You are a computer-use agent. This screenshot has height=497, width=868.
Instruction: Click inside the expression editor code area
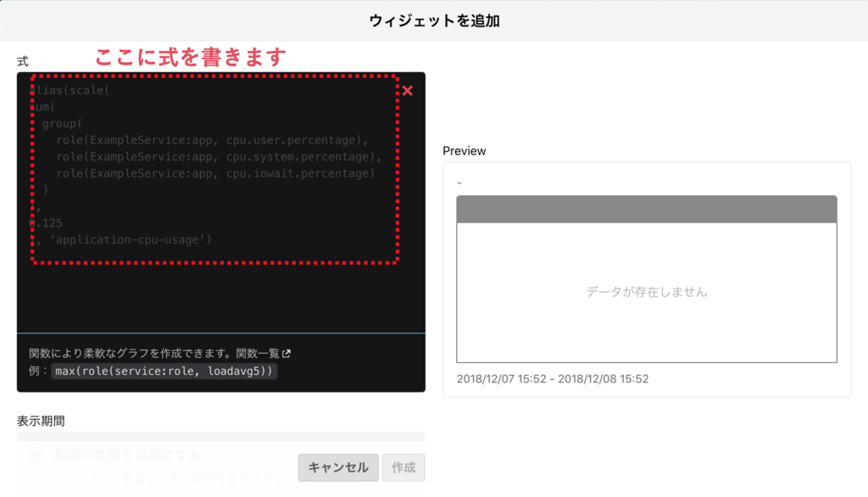click(221, 202)
